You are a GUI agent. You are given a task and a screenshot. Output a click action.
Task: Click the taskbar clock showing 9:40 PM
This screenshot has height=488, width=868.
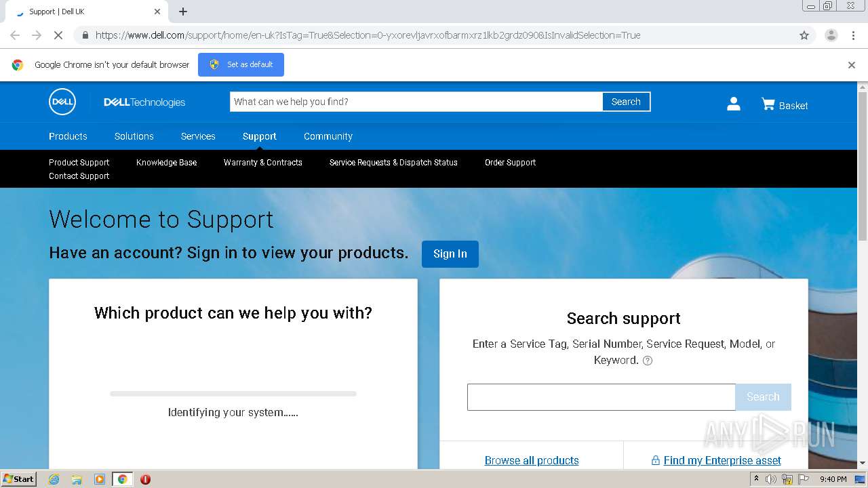[833, 479]
